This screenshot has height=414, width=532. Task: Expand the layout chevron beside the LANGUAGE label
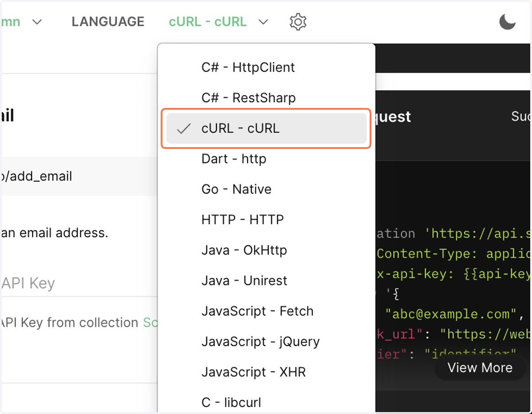pyautogui.click(x=38, y=22)
